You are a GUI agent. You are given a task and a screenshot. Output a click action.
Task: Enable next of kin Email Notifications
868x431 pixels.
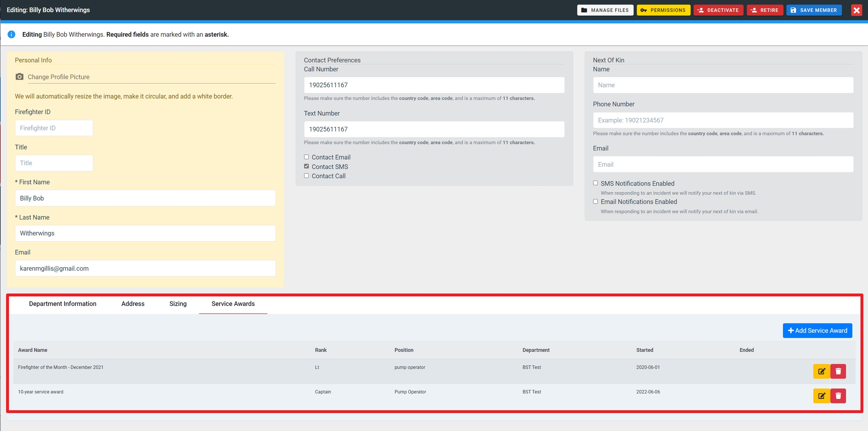tap(595, 201)
